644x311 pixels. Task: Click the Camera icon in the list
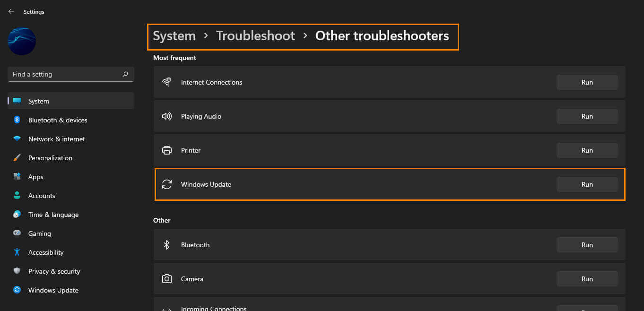[x=166, y=279]
